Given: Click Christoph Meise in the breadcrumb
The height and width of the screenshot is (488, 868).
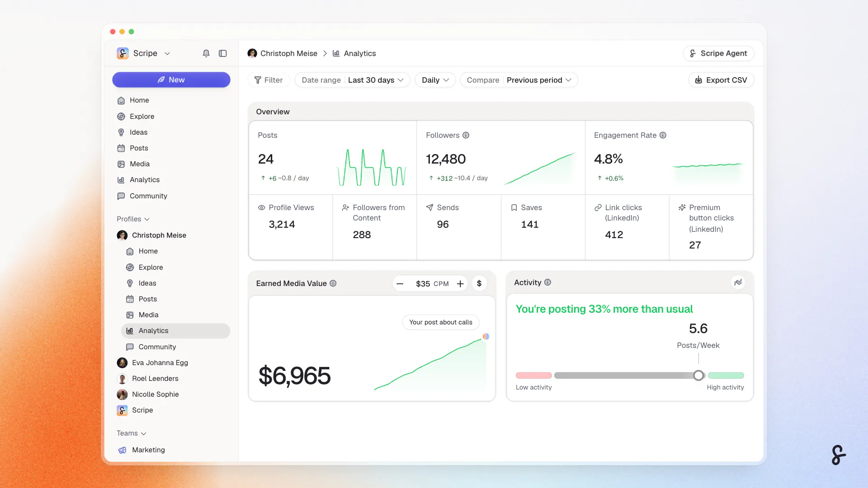Looking at the screenshot, I should pos(283,53).
